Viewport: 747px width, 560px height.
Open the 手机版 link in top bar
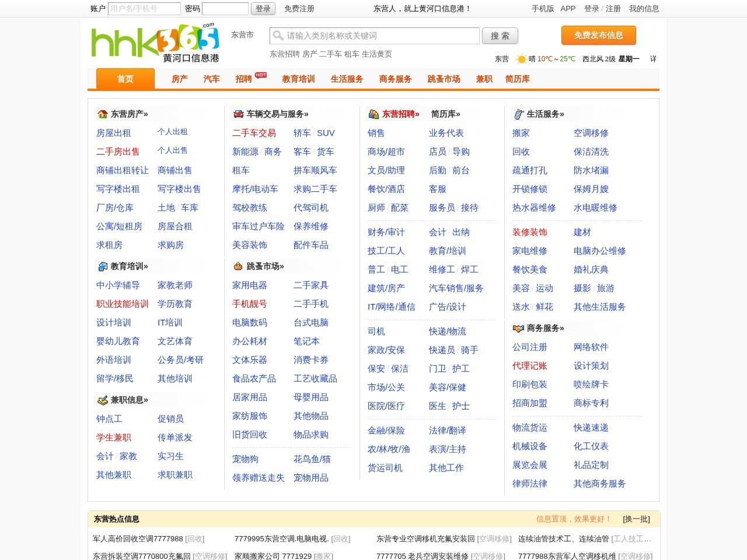pyautogui.click(x=543, y=9)
